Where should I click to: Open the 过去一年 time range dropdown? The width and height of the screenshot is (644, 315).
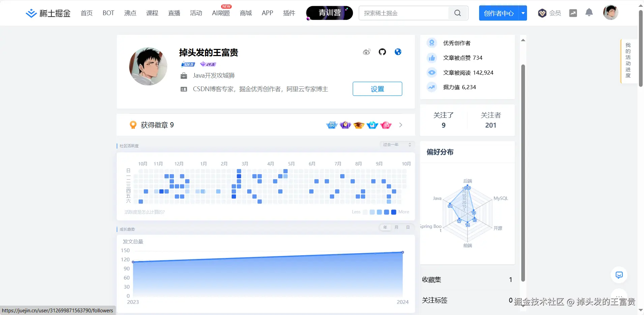tap(397, 145)
